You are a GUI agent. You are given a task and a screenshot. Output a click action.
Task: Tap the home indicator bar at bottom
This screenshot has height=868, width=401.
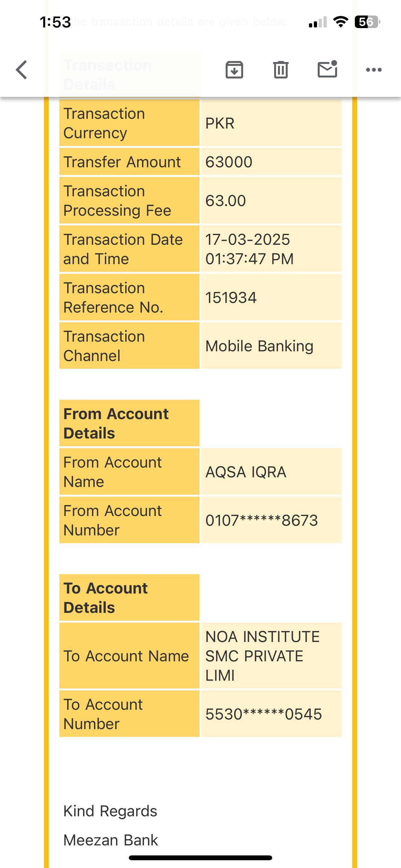pos(200,858)
